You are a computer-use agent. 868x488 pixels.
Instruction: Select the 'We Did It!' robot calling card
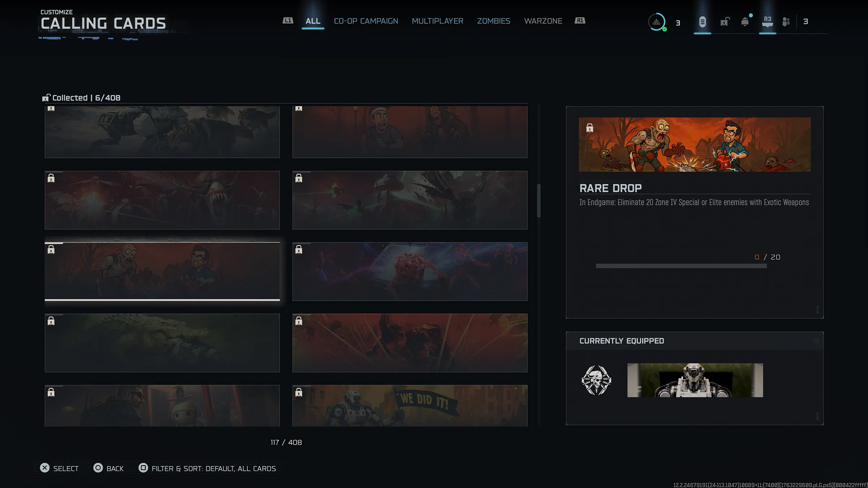(x=410, y=405)
